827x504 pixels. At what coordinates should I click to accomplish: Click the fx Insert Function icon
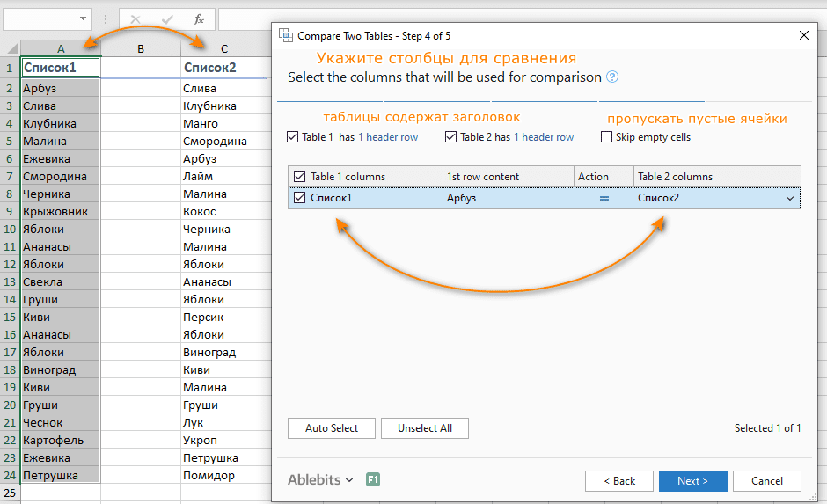click(x=199, y=18)
